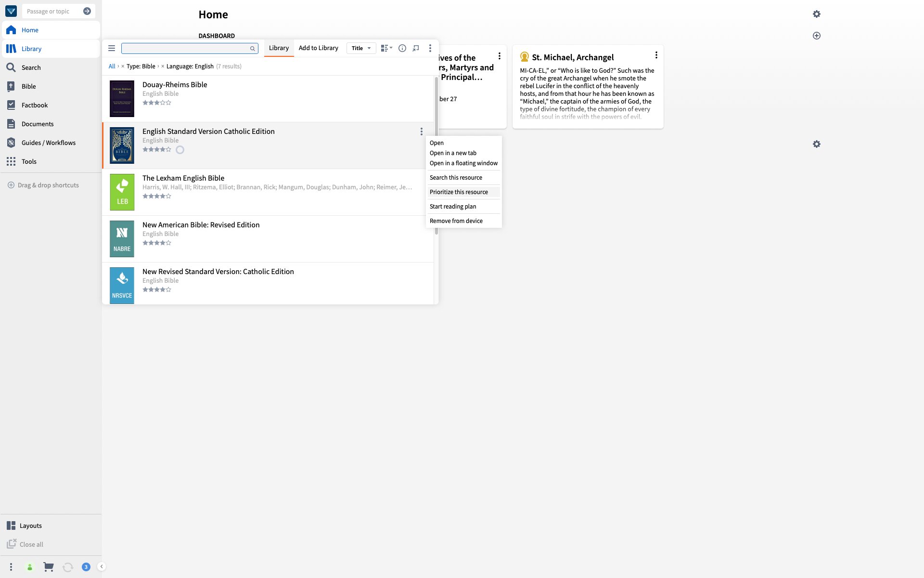
Task: Choose Start reading plan
Action: tap(464, 207)
